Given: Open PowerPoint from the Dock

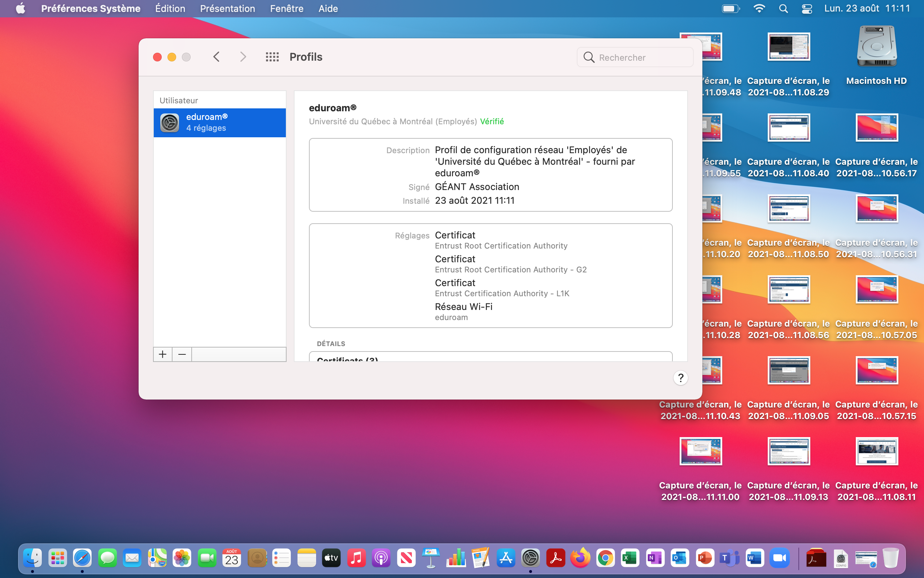Looking at the screenshot, I should 705,558.
